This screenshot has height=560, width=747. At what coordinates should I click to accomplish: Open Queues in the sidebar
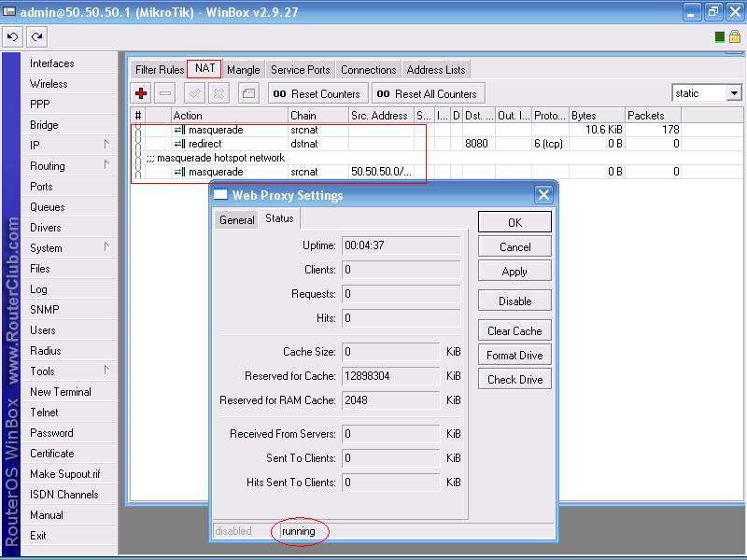69,206
